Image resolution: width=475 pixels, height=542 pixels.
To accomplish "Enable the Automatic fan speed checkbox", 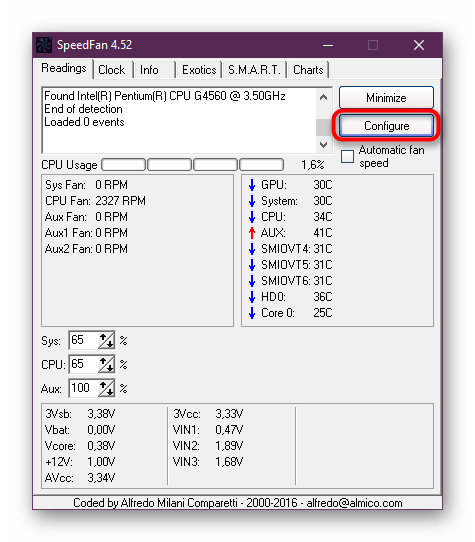I will click(x=347, y=156).
